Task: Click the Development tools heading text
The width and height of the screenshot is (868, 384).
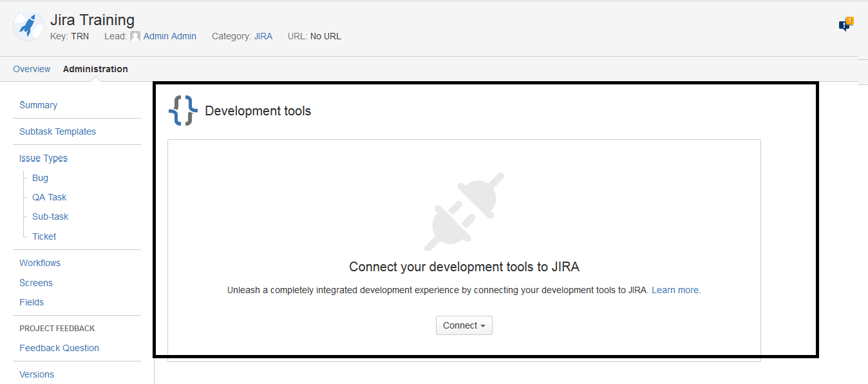Action: (x=258, y=111)
